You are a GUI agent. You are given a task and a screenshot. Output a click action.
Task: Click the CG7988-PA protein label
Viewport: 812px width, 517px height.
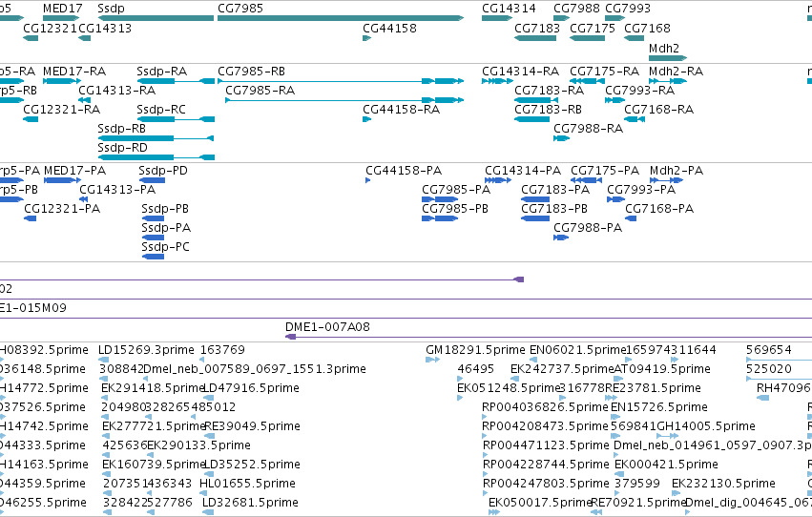pos(588,228)
